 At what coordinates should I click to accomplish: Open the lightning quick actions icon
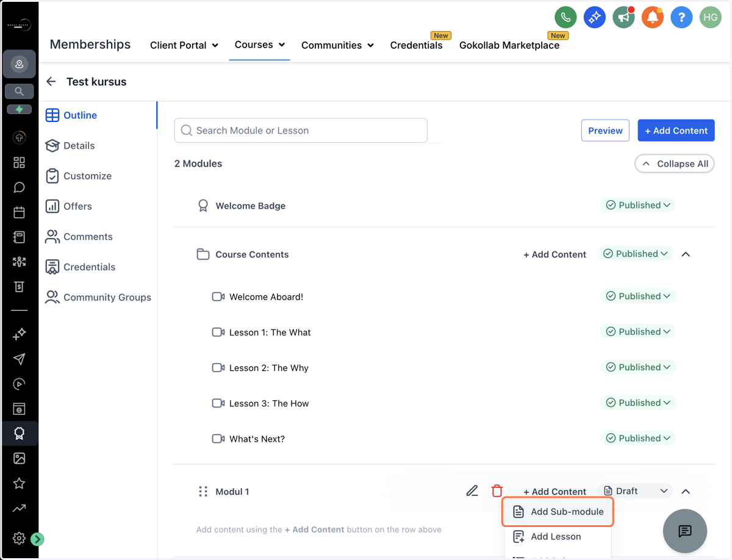point(19,110)
